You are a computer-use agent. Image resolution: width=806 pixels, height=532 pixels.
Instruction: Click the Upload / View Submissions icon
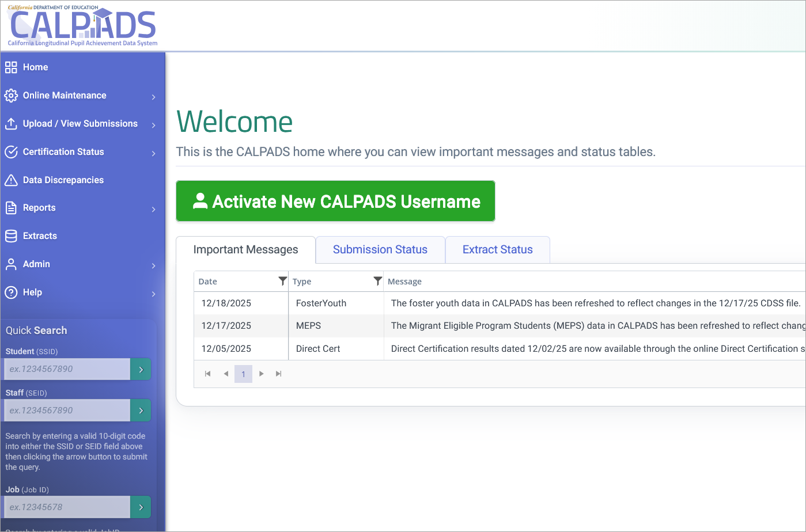11,123
